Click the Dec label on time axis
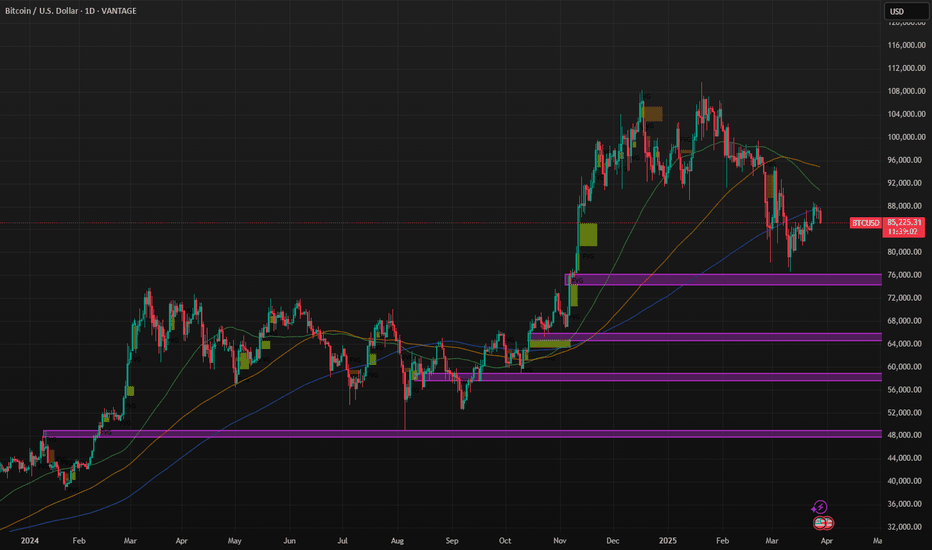 (x=613, y=541)
